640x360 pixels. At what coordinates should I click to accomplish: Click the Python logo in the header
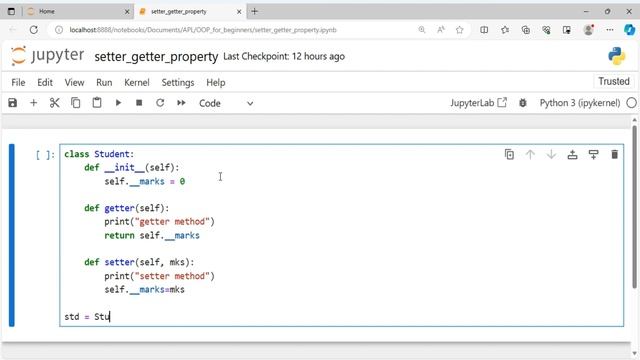point(616,56)
